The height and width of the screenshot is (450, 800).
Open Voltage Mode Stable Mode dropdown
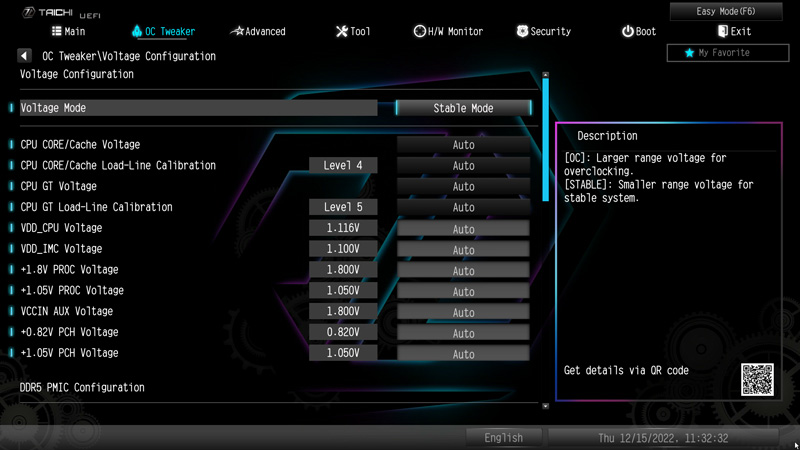tap(463, 108)
